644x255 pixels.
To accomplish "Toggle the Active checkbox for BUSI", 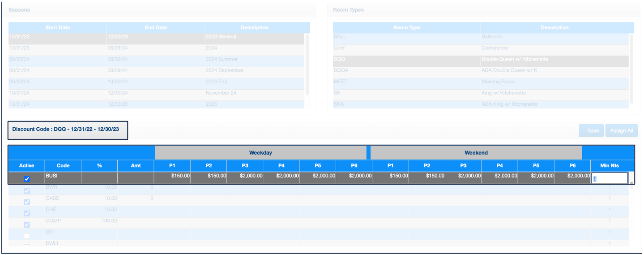I will click(27, 179).
